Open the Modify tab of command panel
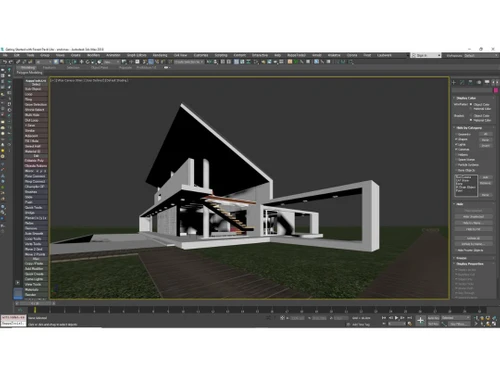Image resolution: width=500 pixels, height=375 pixels. click(x=462, y=82)
